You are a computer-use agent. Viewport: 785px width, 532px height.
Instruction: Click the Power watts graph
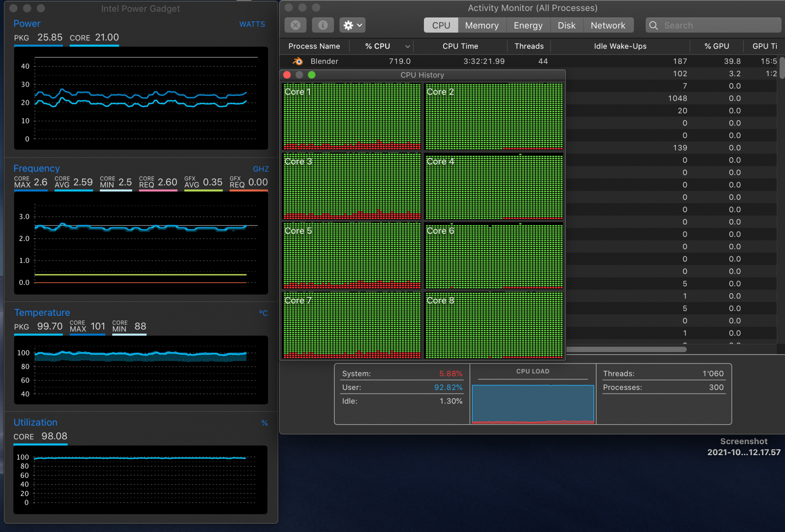pyautogui.click(x=141, y=98)
